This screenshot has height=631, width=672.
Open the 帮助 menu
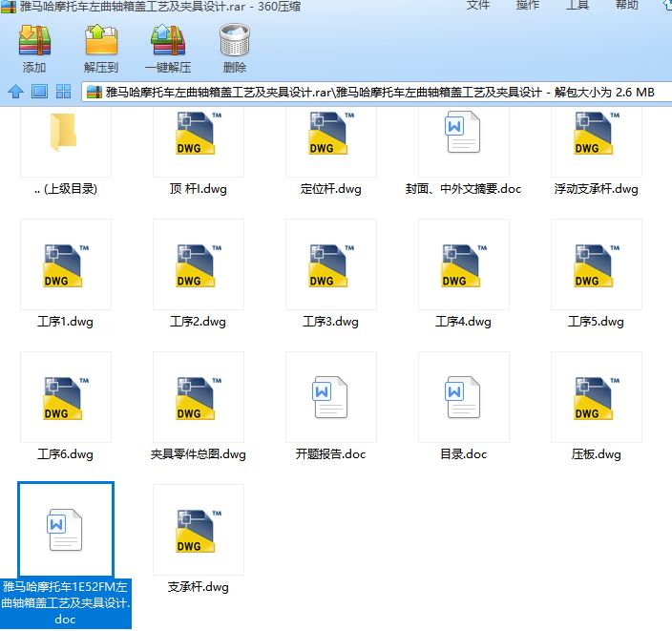[x=626, y=5]
